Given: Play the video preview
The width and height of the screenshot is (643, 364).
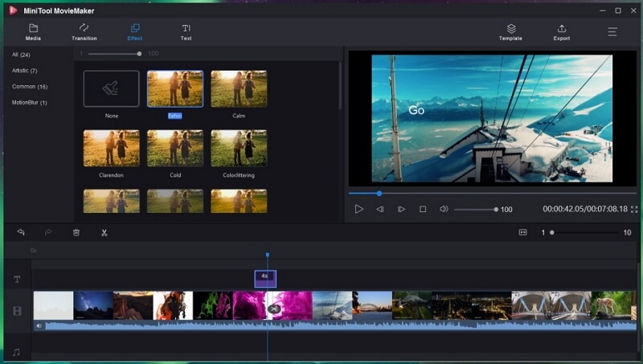Looking at the screenshot, I should [x=358, y=209].
